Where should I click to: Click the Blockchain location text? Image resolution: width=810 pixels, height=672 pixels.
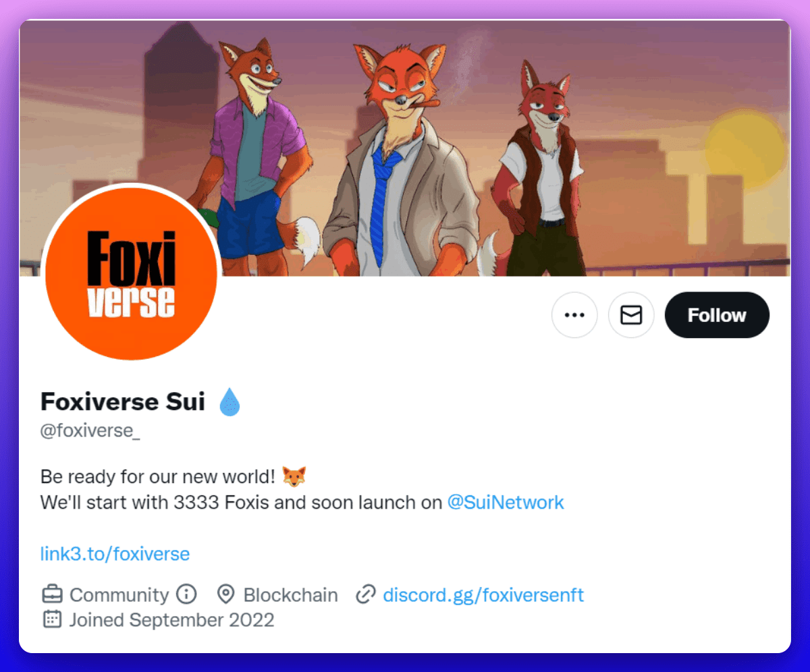tap(291, 595)
